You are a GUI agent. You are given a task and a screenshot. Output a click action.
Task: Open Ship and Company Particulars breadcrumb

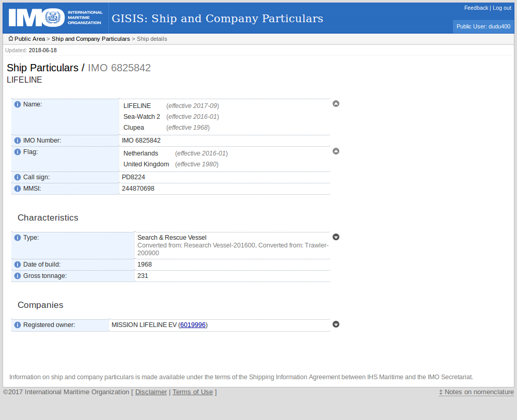pyautogui.click(x=91, y=39)
